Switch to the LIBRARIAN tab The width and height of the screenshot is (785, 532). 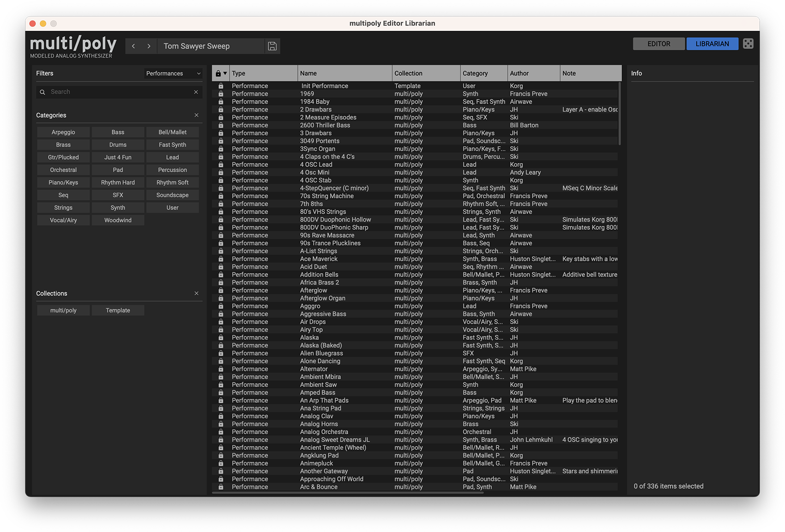712,44
